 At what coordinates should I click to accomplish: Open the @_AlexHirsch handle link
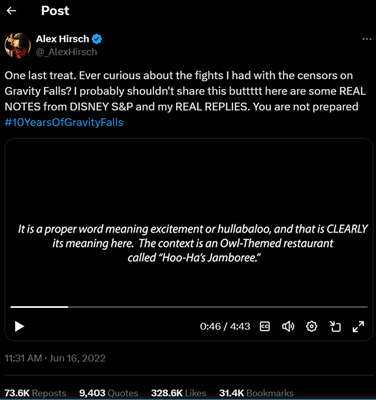67,52
